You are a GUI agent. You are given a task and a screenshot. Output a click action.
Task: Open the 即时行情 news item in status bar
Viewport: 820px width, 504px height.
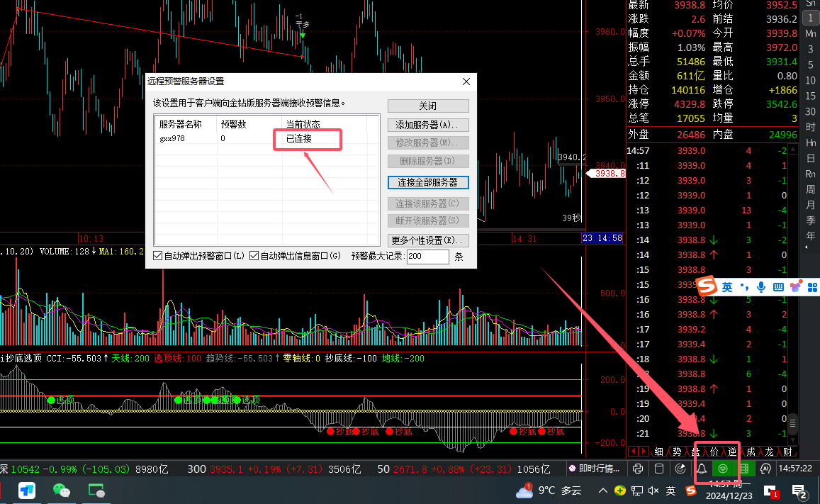point(595,469)
